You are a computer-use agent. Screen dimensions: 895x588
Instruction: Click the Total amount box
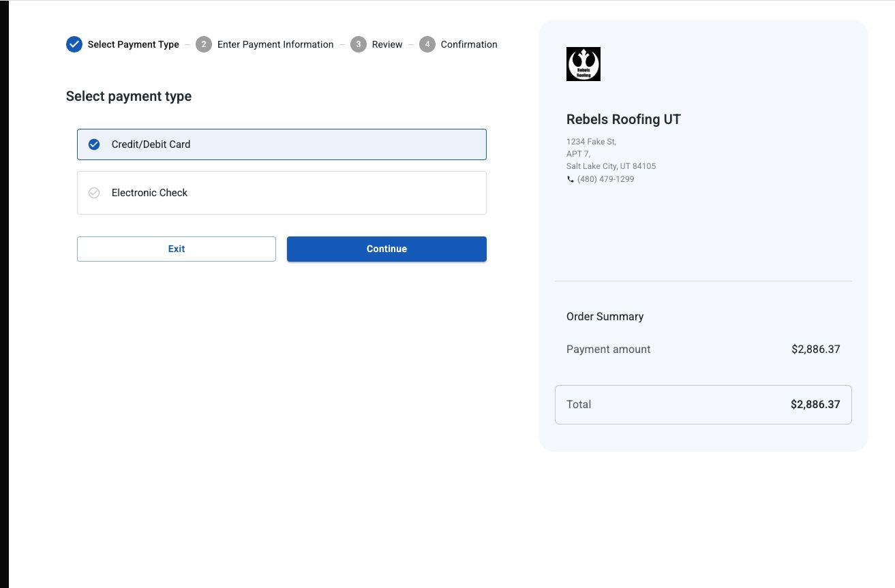click(703, 405)
